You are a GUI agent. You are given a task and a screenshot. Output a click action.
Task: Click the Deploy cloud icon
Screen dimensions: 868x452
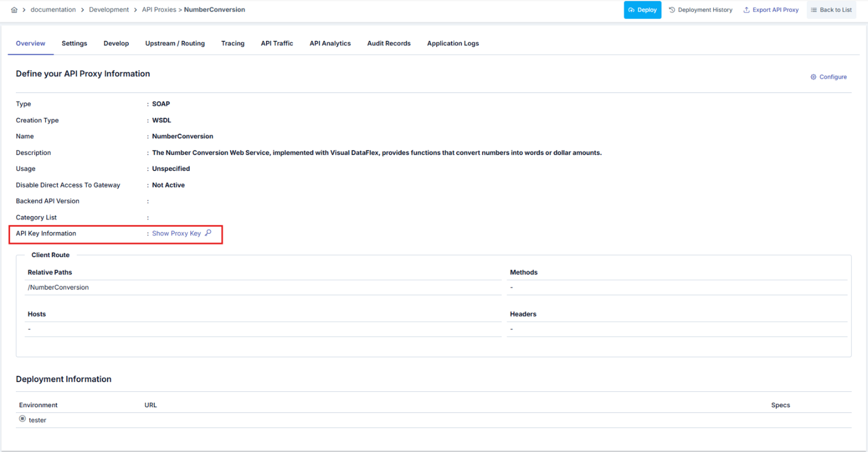[x=631, y=10]
